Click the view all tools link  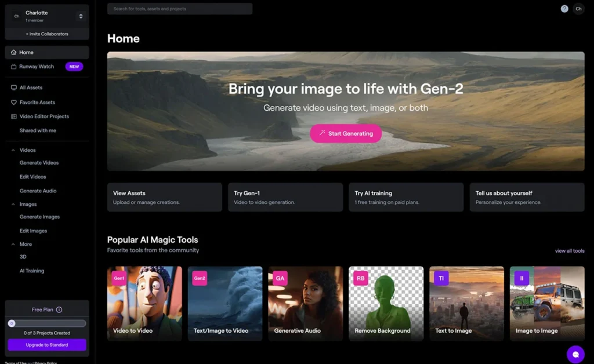(569, 251)
